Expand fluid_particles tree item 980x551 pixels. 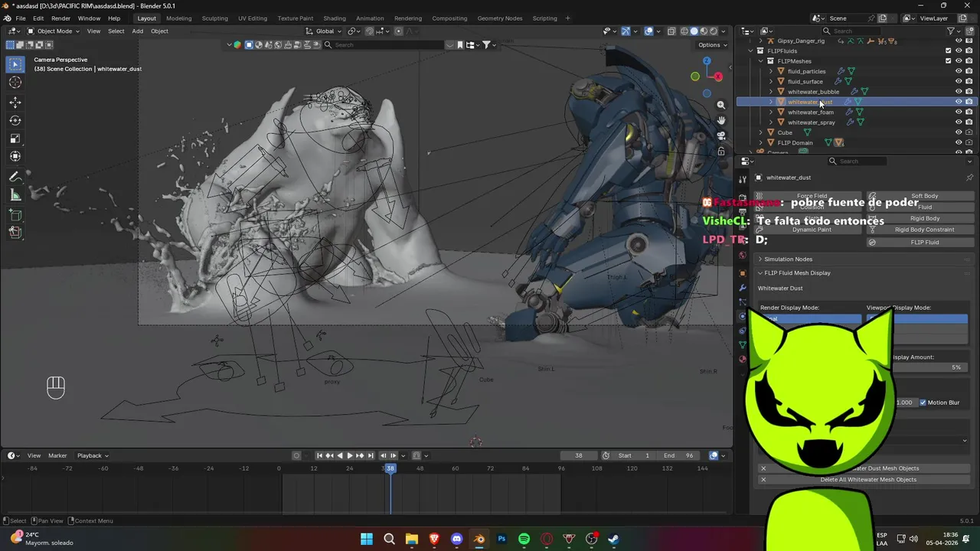pyautogui.click(x=771, y=71)
